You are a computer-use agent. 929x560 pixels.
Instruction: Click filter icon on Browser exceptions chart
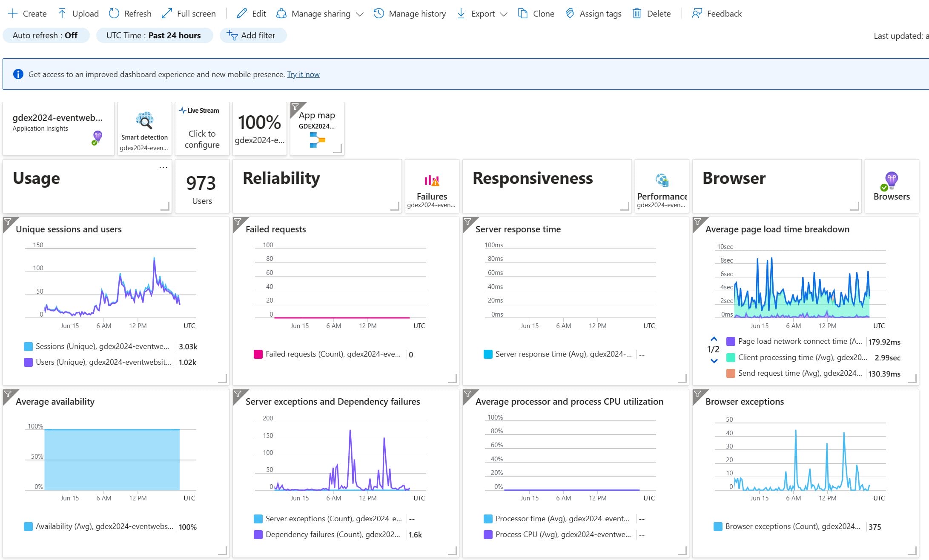click(698, 394)
